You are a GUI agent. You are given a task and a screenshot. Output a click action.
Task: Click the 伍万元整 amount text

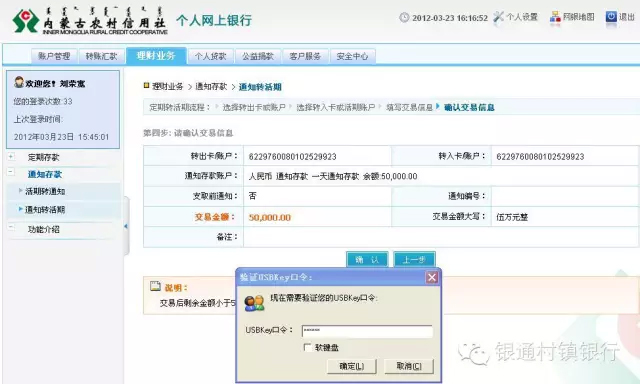[512, 217]
